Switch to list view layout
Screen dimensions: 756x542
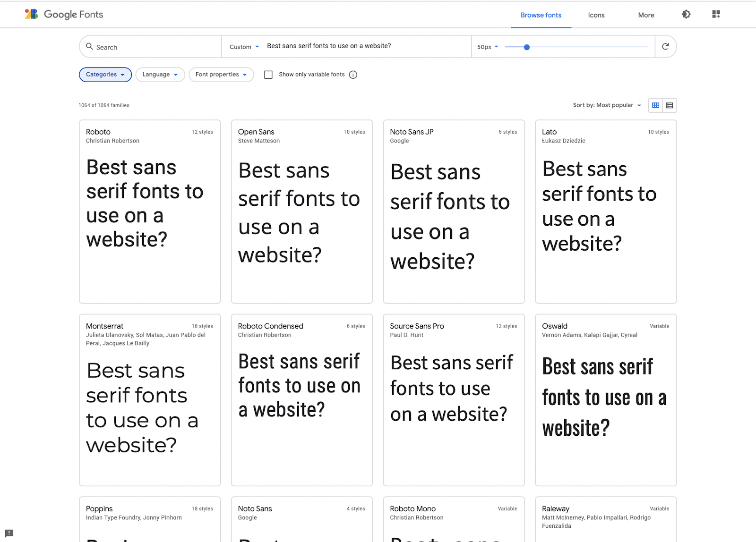[x=670, y=105]
